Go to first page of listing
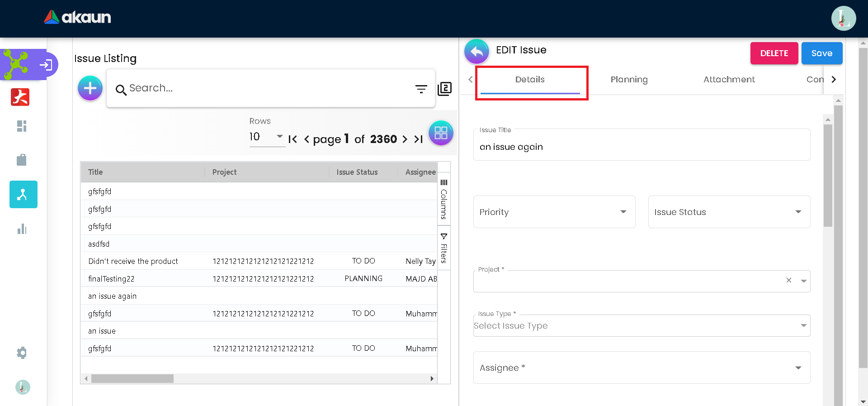 tap(293, 139)
